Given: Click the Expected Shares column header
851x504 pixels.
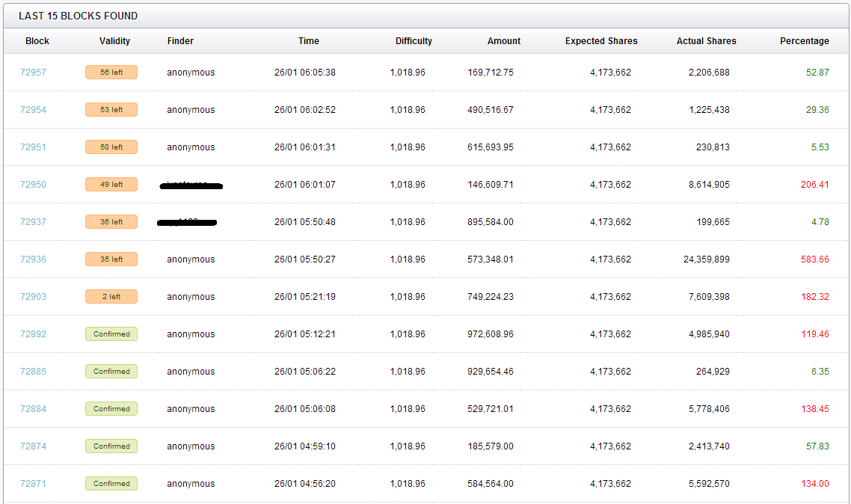Looking at the screenshot, I should point(601,41).
